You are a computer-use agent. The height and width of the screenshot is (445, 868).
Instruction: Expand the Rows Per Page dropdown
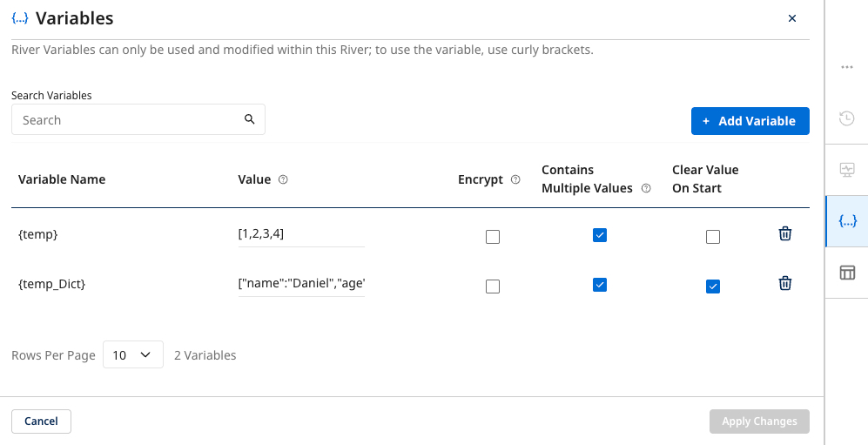coord(133,354)
